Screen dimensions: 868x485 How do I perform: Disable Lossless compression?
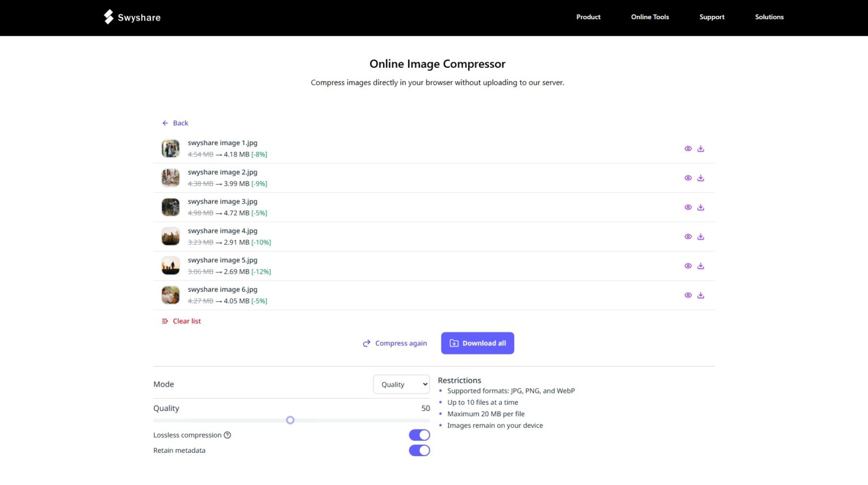pos(419,435)
